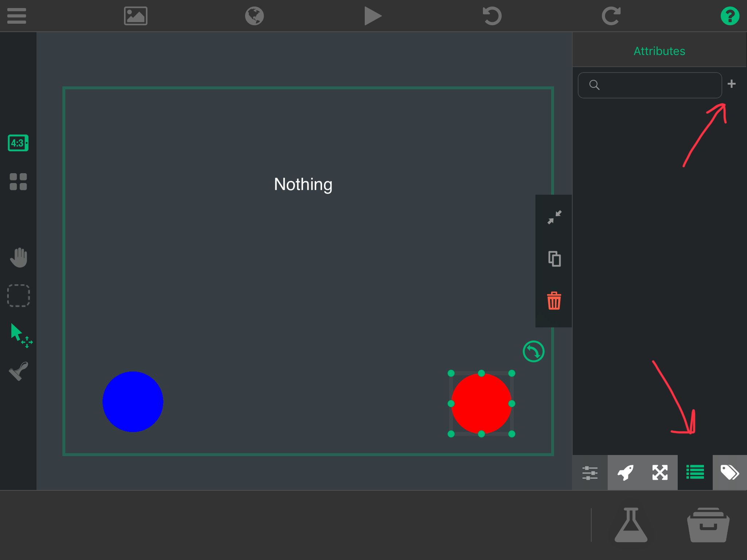Activate the arrow move tool

point(20,335)
